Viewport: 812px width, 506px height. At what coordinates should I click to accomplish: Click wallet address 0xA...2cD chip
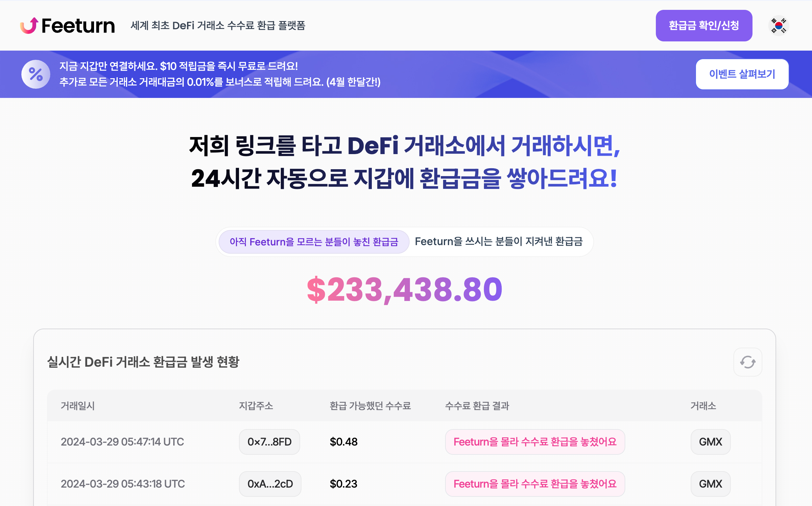(270, 484)
